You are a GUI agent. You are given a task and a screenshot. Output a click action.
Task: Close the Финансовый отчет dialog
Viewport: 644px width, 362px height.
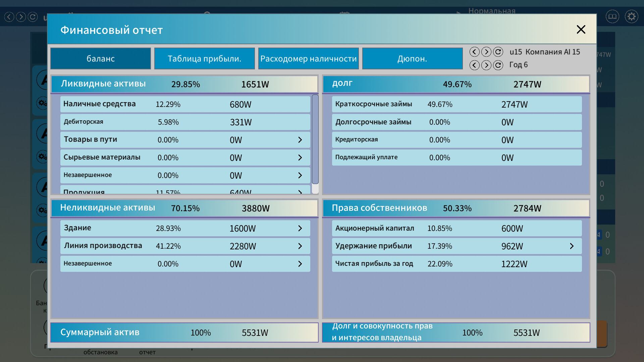(x=581, y=29)
